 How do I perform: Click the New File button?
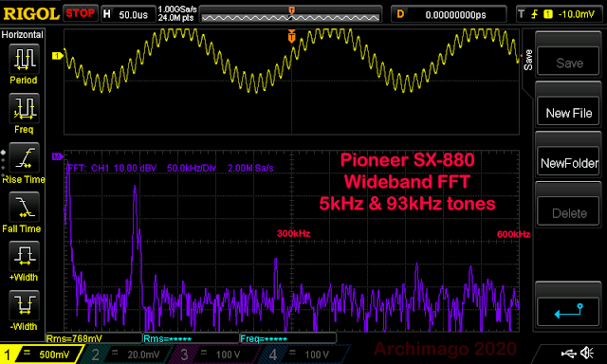click(x=569, y=113)
